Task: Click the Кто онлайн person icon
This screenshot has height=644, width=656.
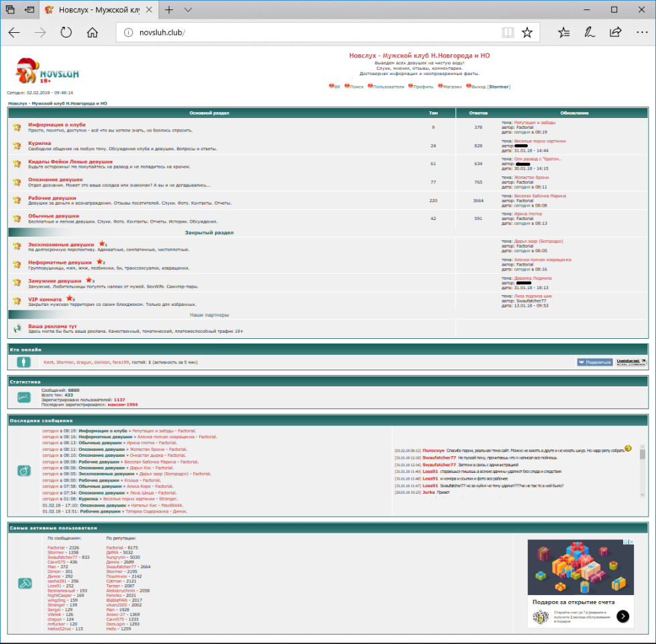Action: (x=23, y=362)
